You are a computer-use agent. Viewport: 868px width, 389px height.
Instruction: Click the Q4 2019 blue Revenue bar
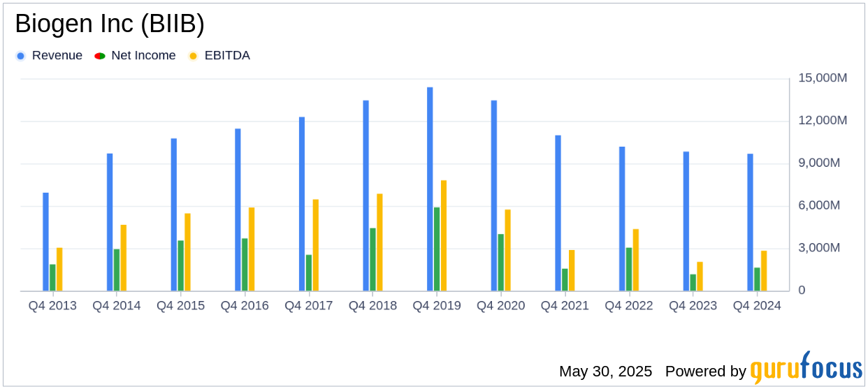pyautogui.click(x=430, y=189)
